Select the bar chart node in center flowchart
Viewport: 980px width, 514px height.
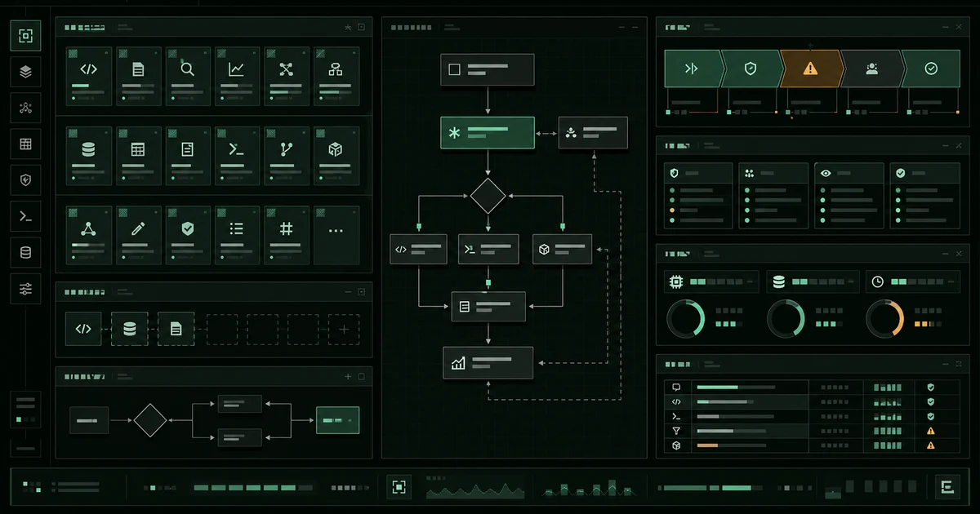488,362
